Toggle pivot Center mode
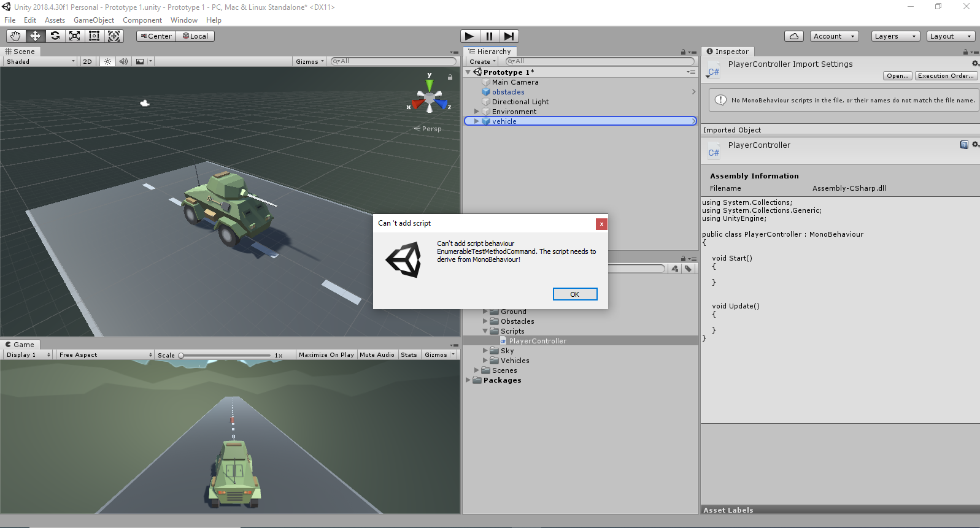The image size is (980, 528). pyautogui.click(x=156, y=36)
